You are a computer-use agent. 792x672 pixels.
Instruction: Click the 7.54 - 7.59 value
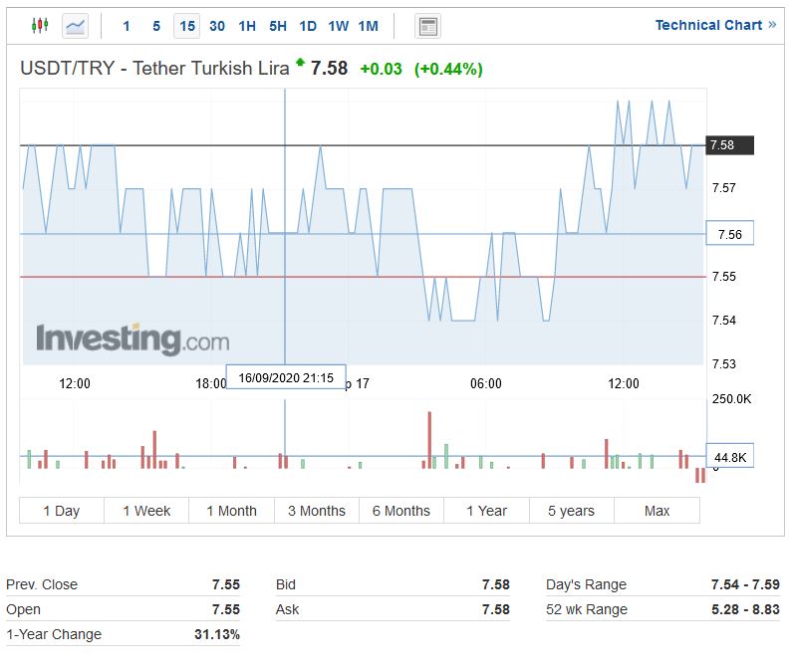tap(745, 584)
